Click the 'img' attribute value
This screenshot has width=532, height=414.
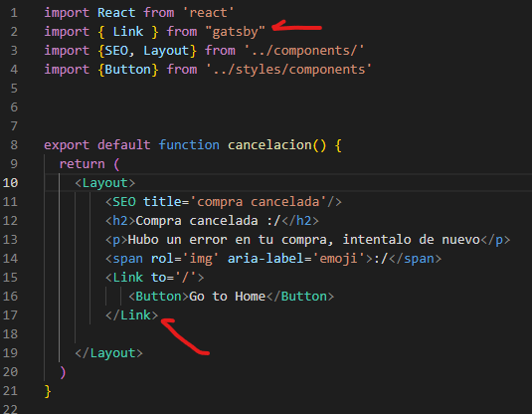[x=201, y=259]
